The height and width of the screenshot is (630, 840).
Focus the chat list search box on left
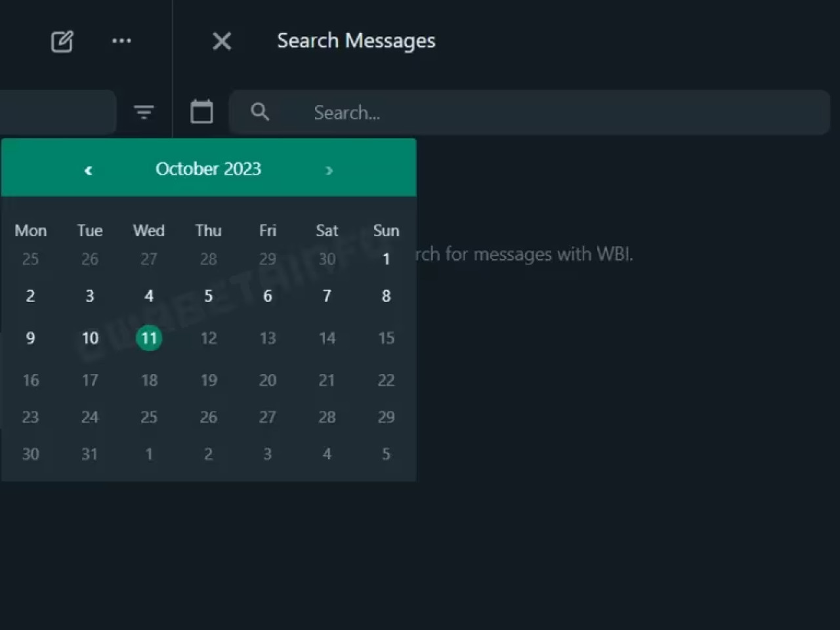58,112
